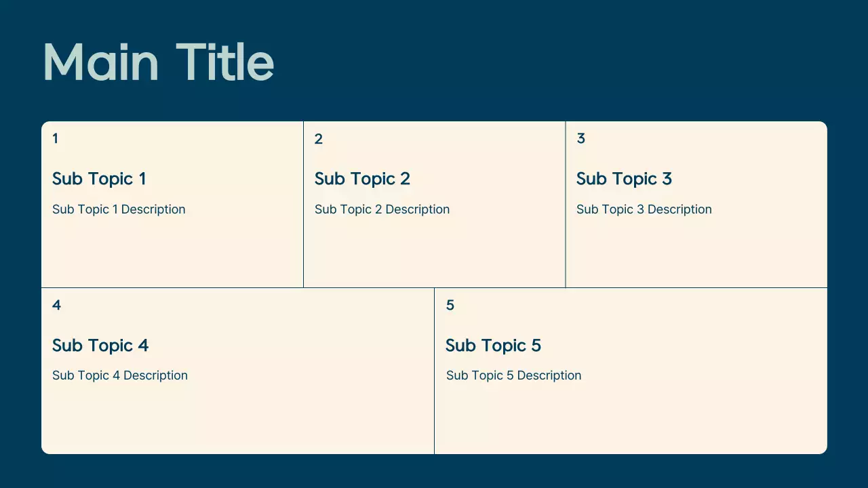The height and width of the screenshot is (488, 868).
Task: Select the number 2 label
Action: [x=319, y=140]
